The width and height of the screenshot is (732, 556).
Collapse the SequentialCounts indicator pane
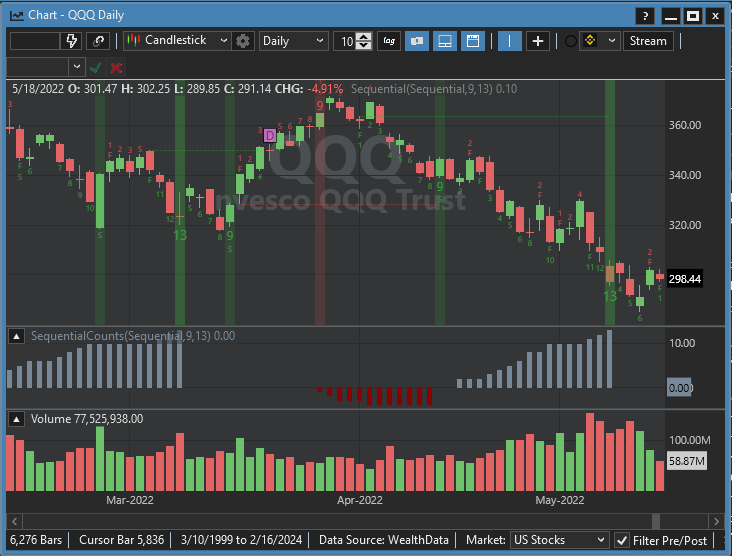[16, 336]
